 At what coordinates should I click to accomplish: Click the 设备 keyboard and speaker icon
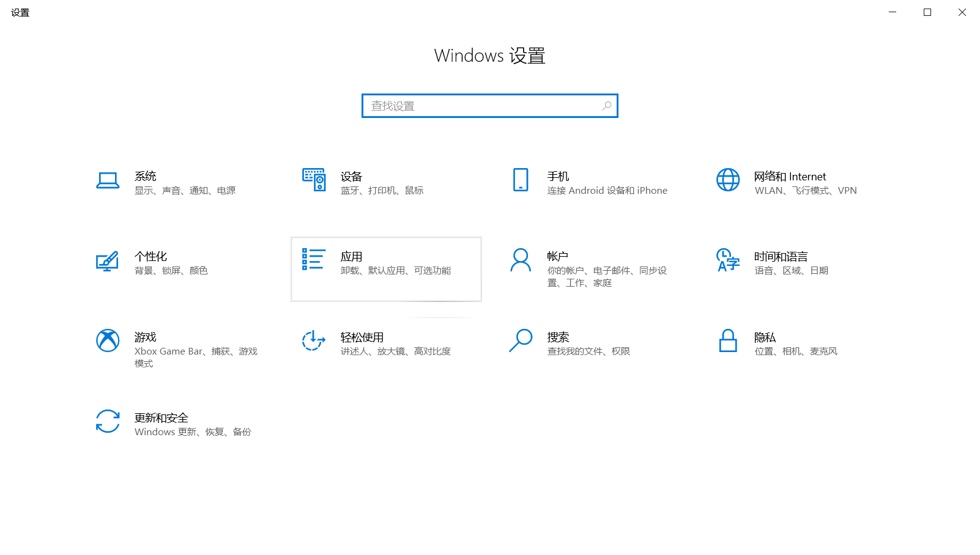coord(314,180)
